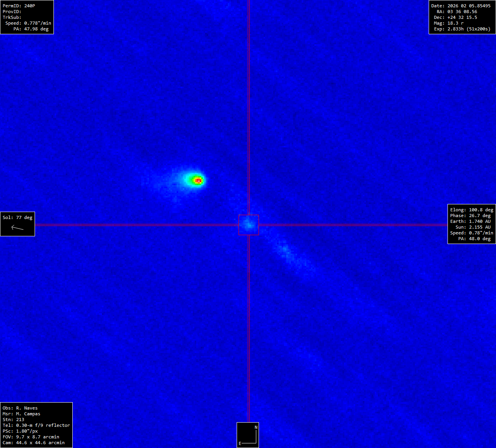The image size is (496, 448).
Task: Click the bright red comet nucleus core
Action: (x=198, y=180)
